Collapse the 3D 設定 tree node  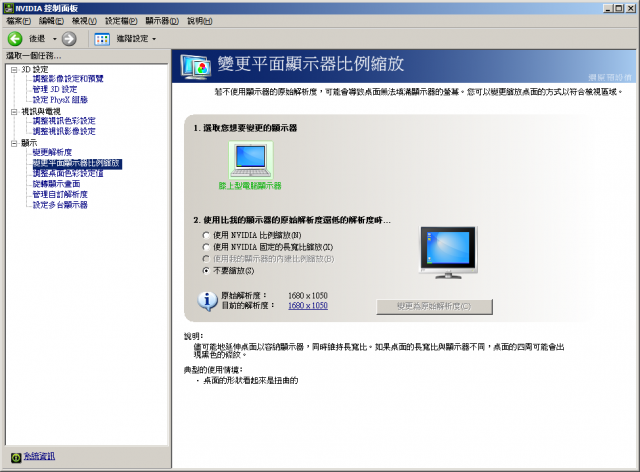pyautogui.click(x=14, y=70)
